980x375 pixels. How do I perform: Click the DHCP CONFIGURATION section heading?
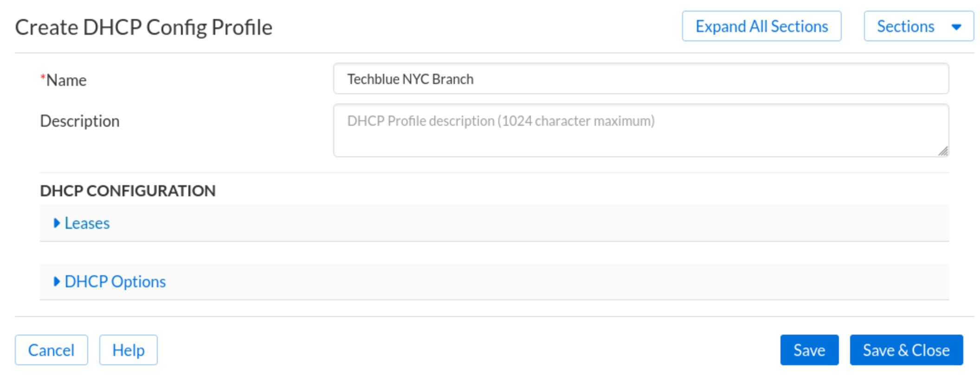(x=128, y=191)
